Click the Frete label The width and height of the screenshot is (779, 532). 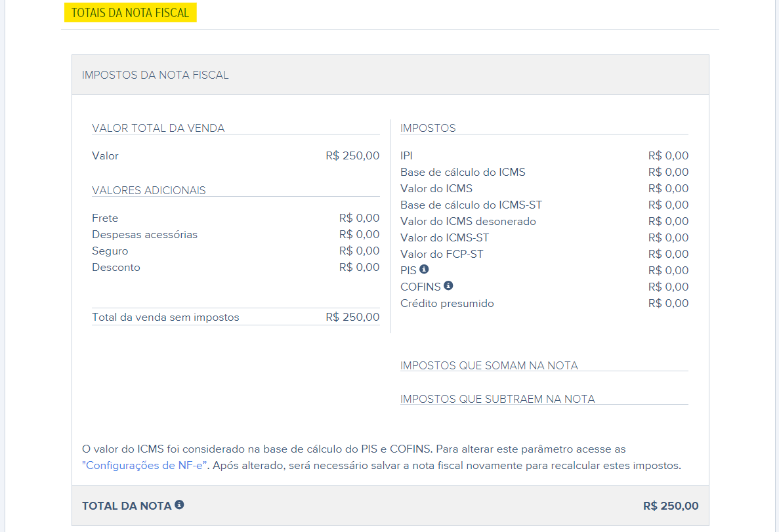click(x=105, y=218)
